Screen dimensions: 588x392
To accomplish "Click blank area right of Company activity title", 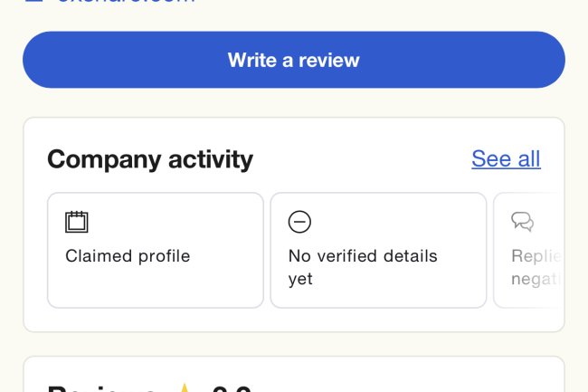I will click(x=362, y=159).
